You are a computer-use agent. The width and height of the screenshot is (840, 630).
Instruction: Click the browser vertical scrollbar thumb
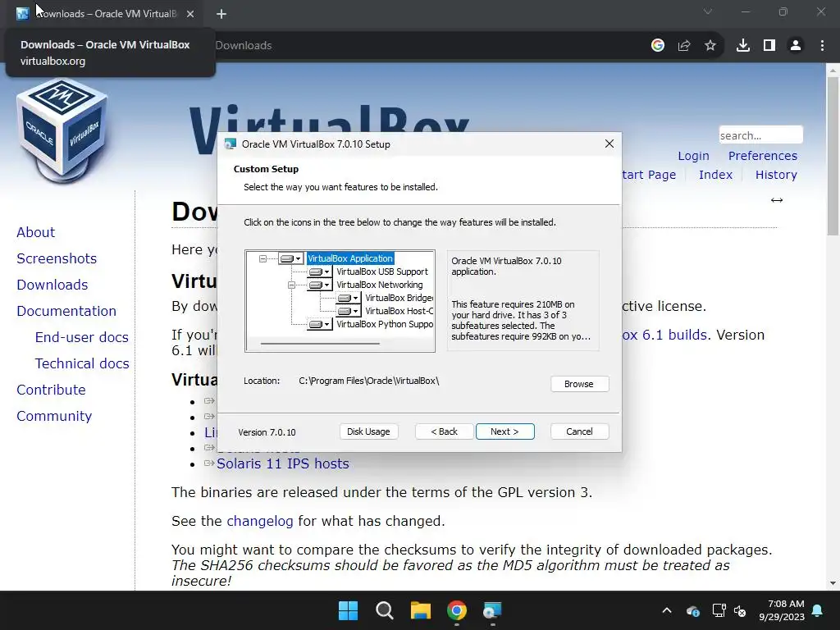coord(833,155)
